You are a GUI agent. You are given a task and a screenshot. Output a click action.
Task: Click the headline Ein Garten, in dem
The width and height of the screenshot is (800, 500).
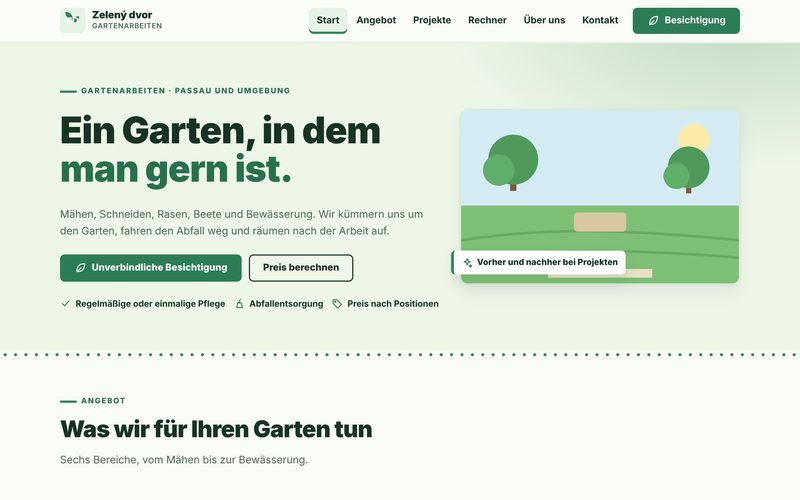(220, 131)
